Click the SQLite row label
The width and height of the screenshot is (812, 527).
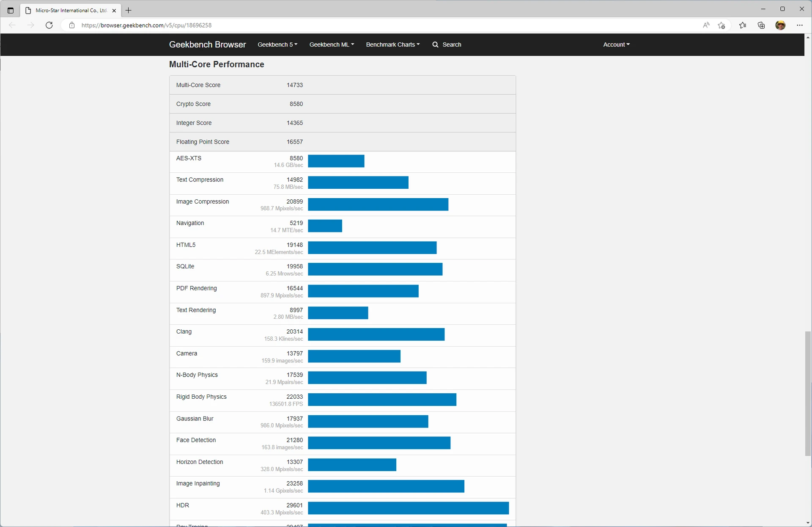[x=185, y=267]
